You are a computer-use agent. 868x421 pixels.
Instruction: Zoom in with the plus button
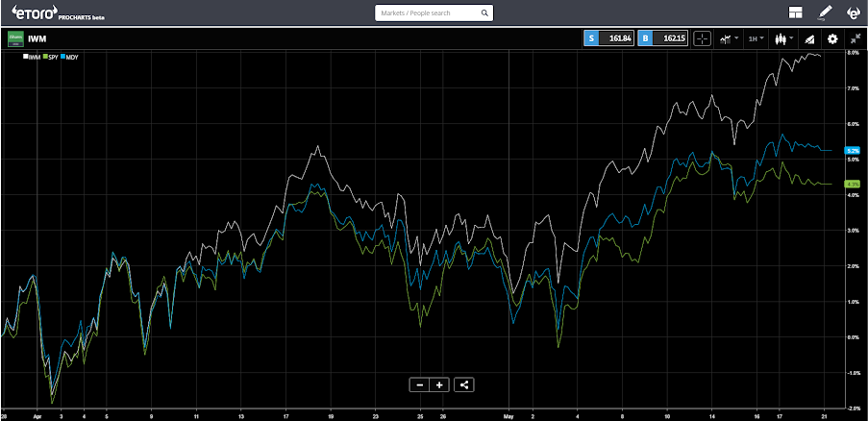click(x=439, y=385)
